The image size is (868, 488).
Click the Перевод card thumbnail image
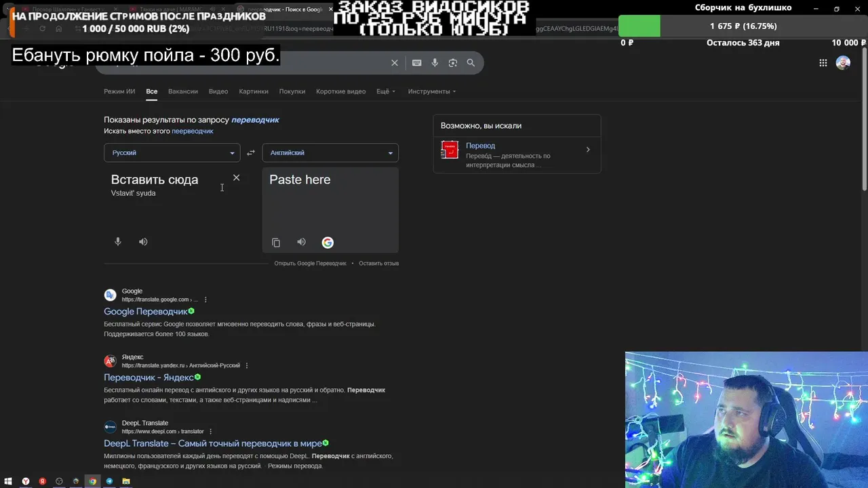tap(450, 150)
